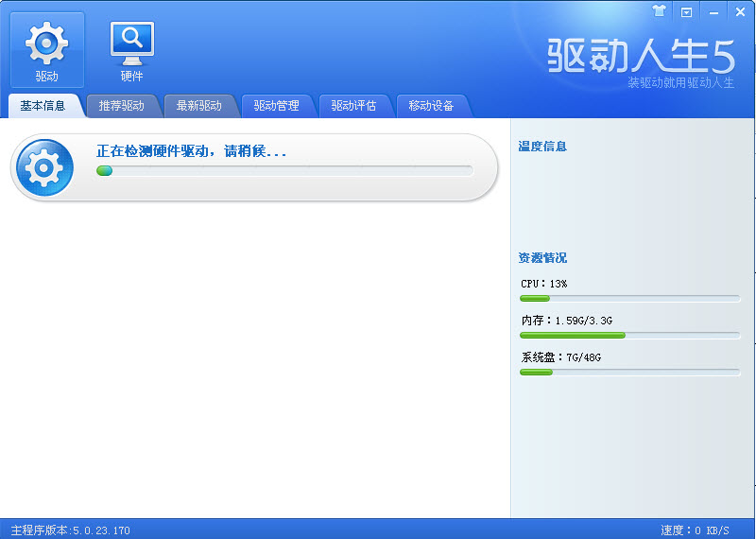Minimize the 驱动人生 window

click(713, 12)
